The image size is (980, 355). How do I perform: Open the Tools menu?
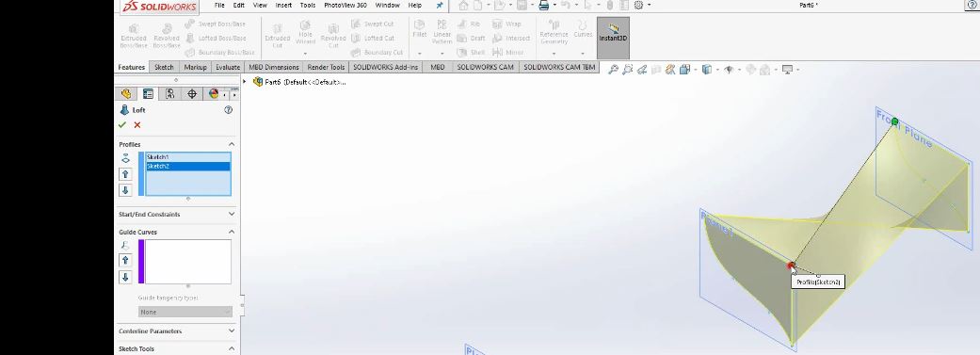coord(308,5)
